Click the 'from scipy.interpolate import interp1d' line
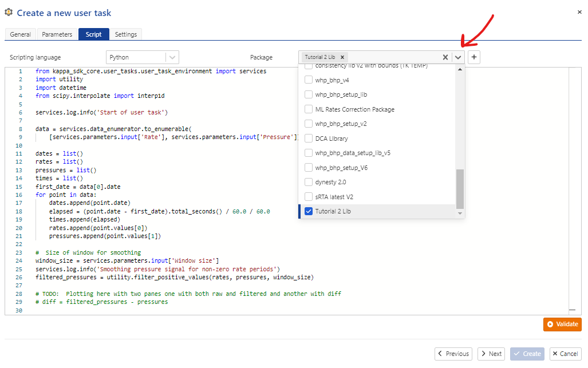The height and width of the screenshot is (368, 588). tap(100, 96)
